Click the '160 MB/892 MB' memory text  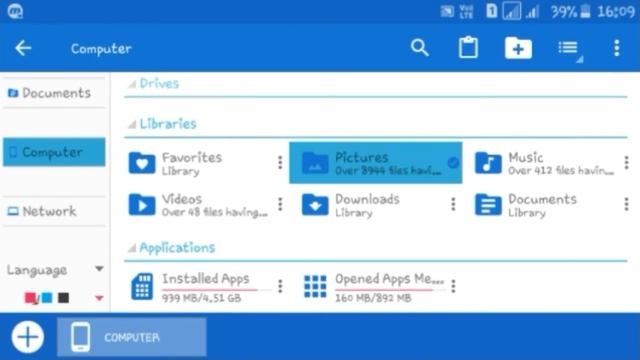click(373, 298)
